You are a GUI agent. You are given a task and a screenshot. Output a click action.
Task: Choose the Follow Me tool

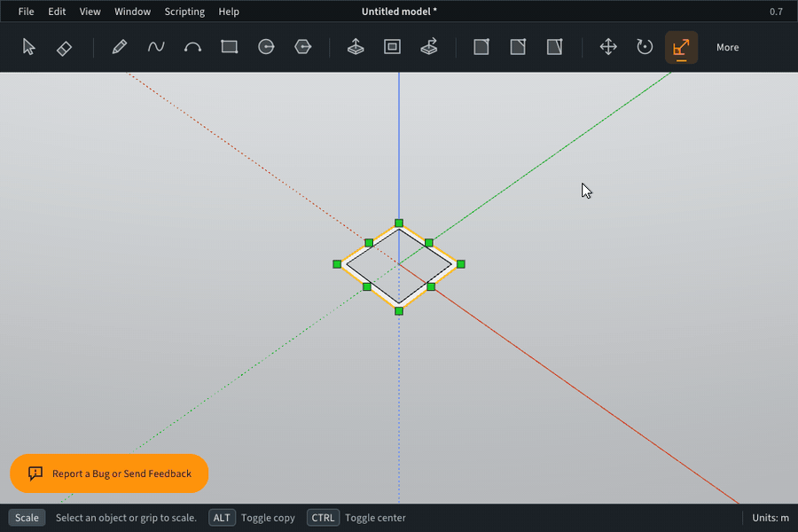pyautogui.click(x=429, y=47)
